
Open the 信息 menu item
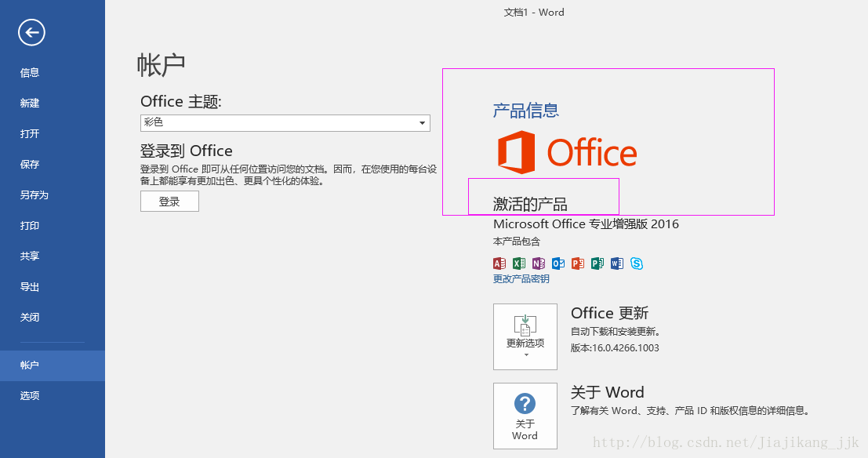[52, 73]
